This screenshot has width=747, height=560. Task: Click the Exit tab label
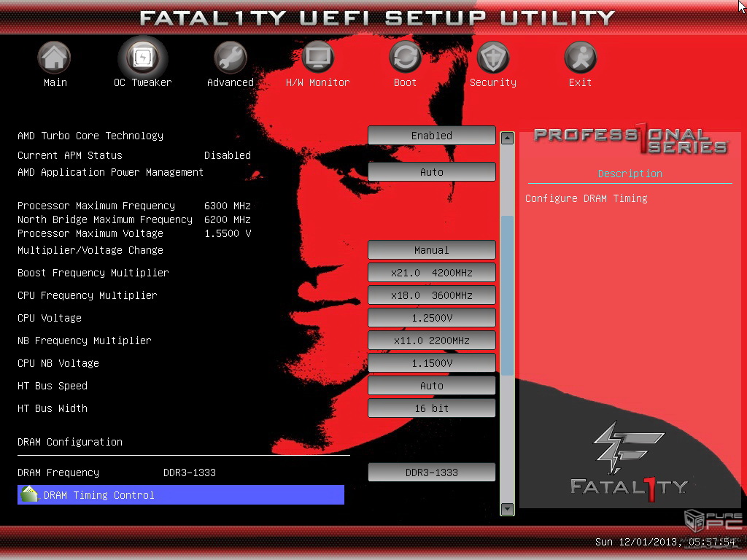click(x=580, y=82)
